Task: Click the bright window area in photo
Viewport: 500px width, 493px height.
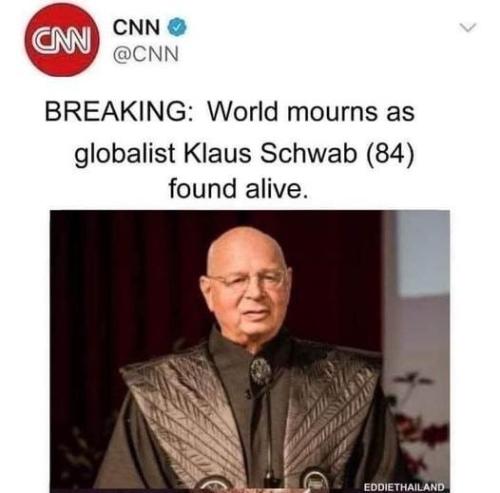Action: tap(423, 253)
